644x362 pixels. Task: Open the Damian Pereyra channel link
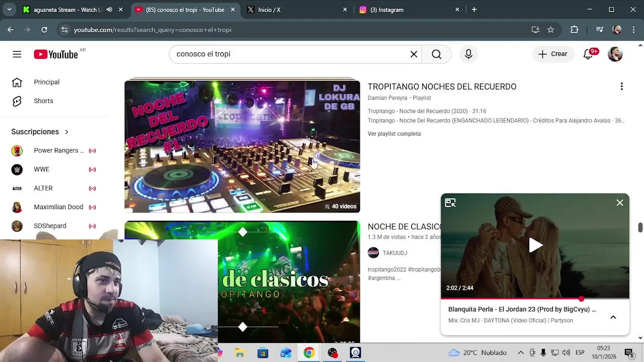(387, 98)
